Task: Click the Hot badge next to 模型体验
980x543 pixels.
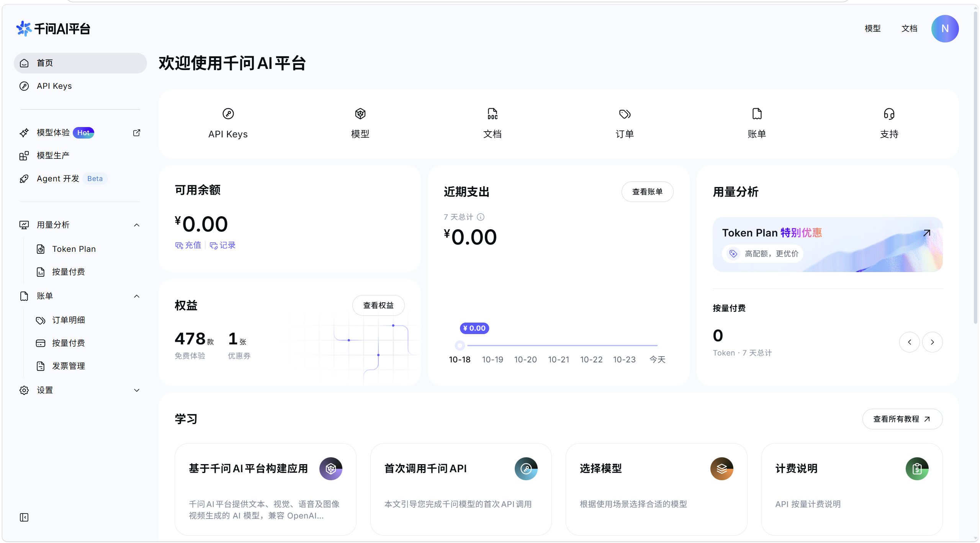Action: (x=83, y=132)
